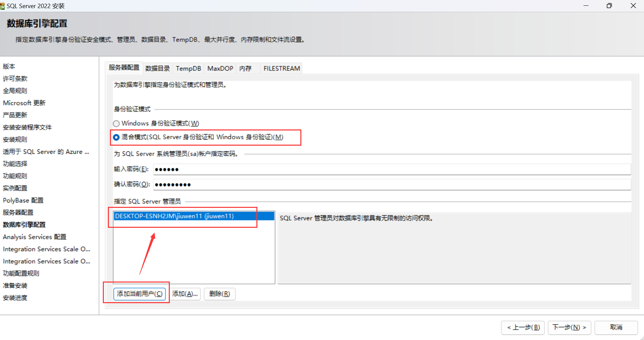Select DESKTOP-ESNH2JM\jiuwen11 administrator entry
Image resolution: width=644 pixels, height=340 pixels.
pos(194,216)
